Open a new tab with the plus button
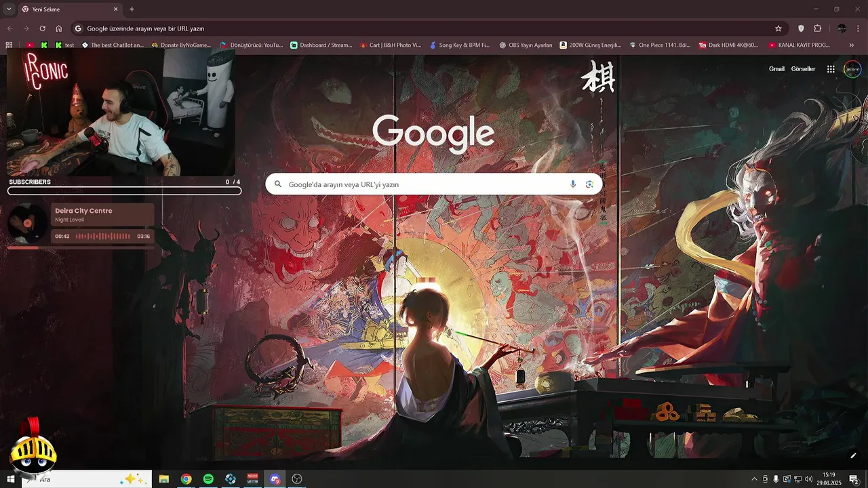 [x=132, y=9]
